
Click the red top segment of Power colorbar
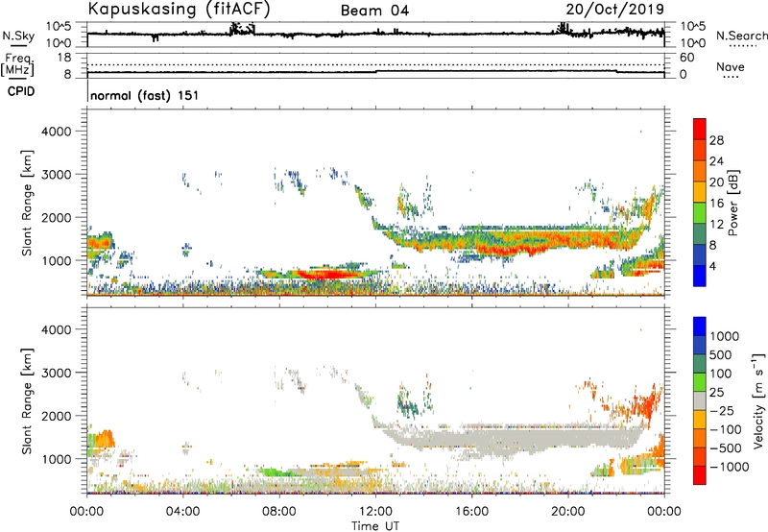(x=700, y=129)
